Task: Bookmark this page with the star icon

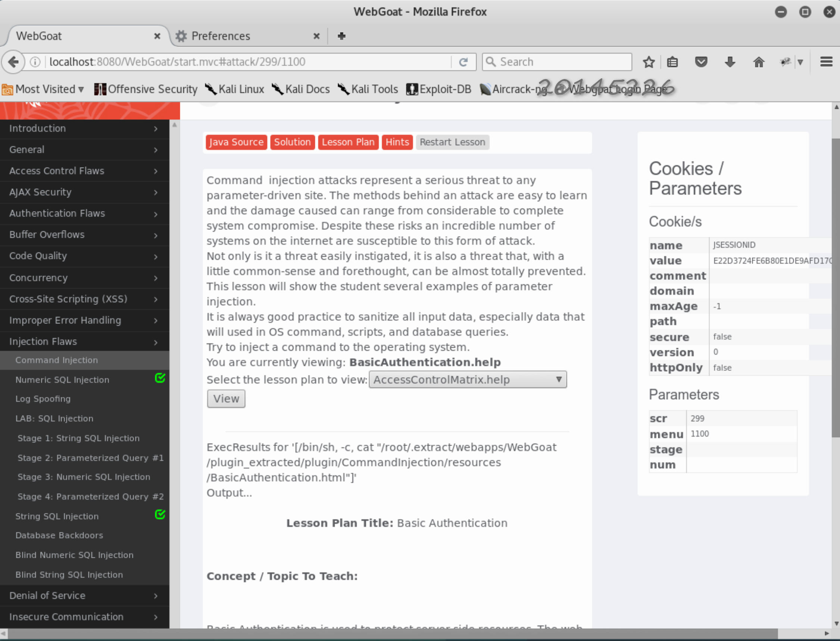Action: coord(649,62)
